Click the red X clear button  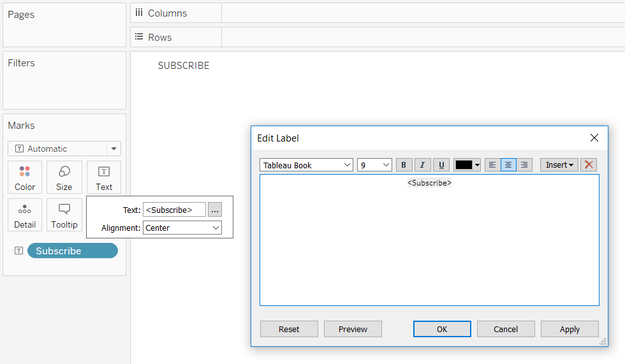[x=589, y=165]
